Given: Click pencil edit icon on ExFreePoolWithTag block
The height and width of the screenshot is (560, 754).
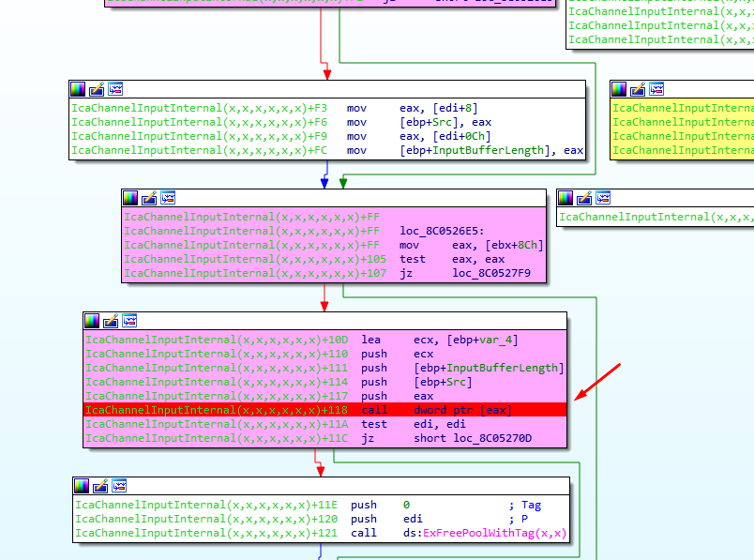Looking at the screenshot, I should pyautogui.click(x=100, y=486).
